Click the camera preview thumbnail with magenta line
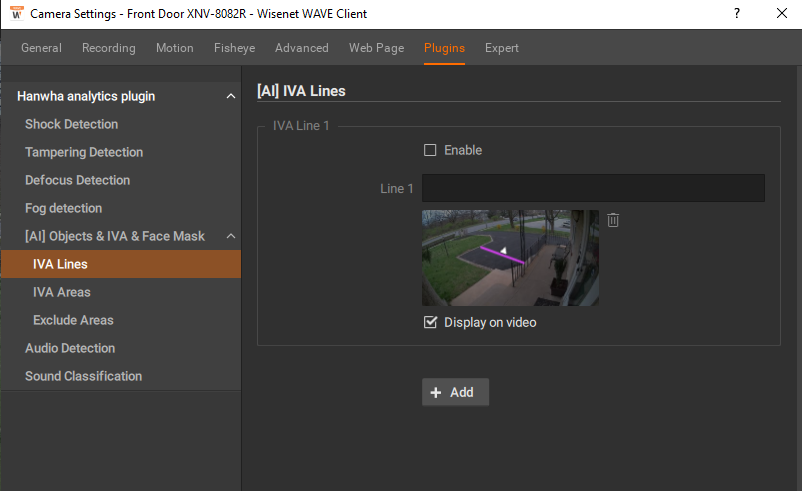The width and height of the screenshot is (802, 491). pos(510,258)
